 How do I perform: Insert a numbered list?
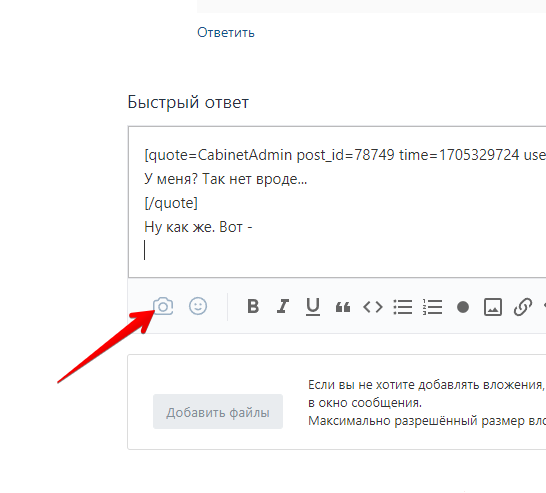click(x=432, y=307)
